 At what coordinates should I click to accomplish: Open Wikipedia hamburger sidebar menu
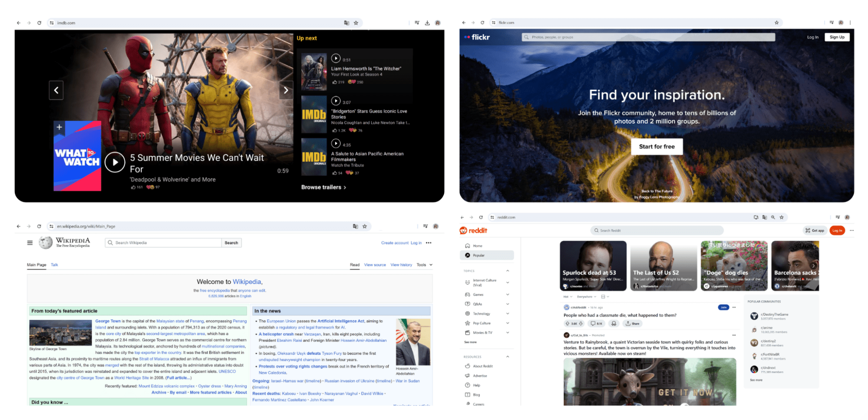point(30,243)
